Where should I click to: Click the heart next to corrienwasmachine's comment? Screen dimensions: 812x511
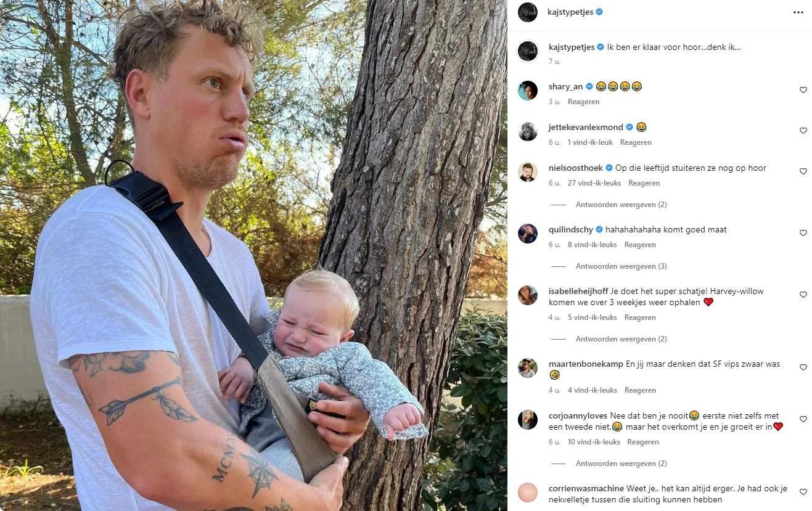(x=803, y=492)
